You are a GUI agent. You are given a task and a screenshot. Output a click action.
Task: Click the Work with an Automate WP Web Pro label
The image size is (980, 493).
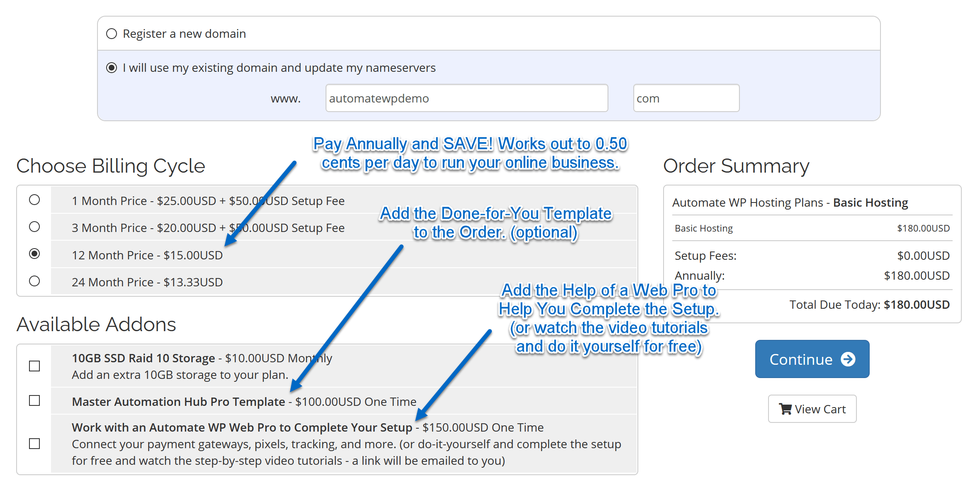[x=242, y=427]
